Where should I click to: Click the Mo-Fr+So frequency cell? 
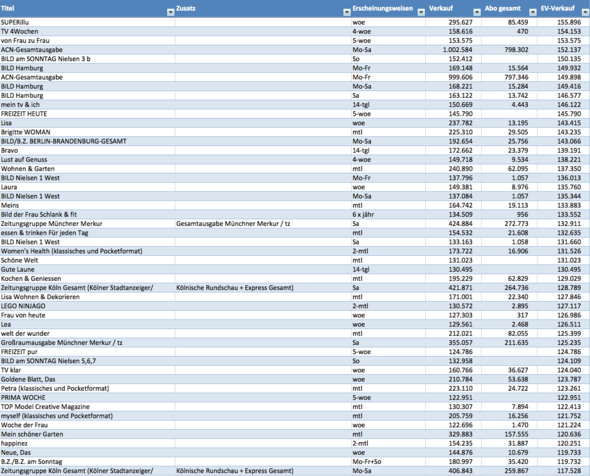tap(388, 462)
